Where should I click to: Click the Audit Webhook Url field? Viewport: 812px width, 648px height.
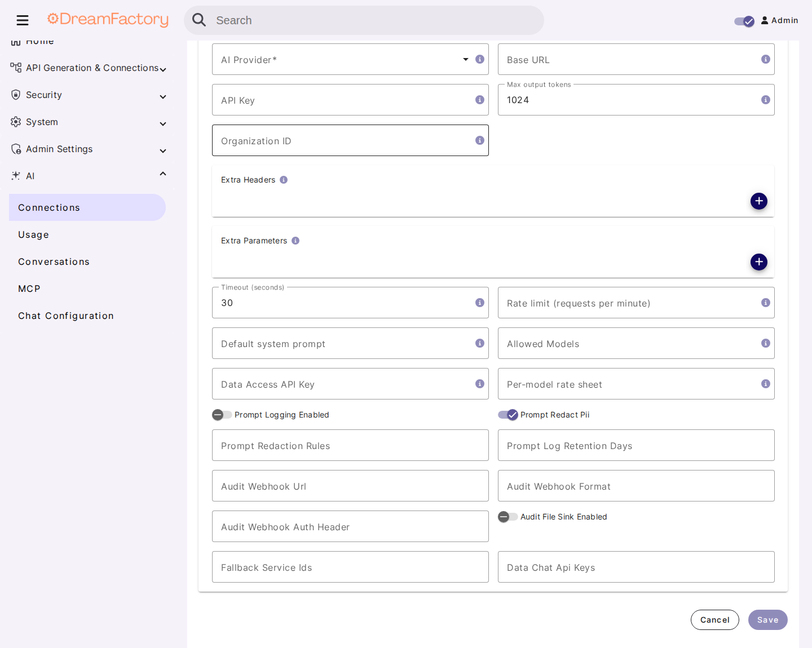click(350, 486)
